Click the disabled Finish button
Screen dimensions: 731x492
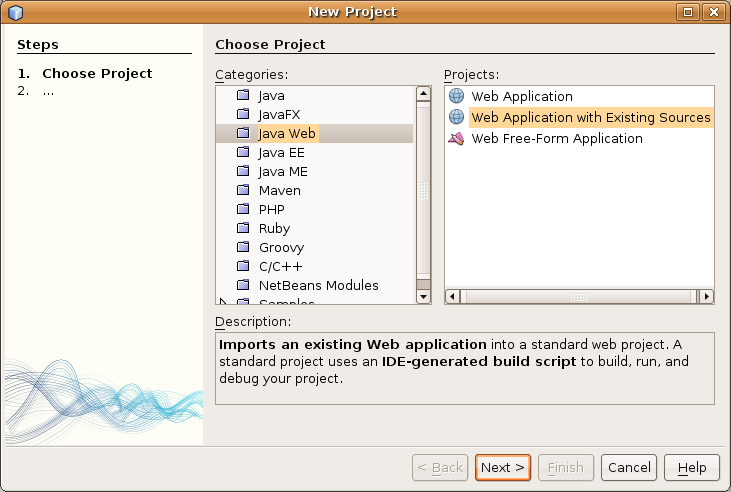pos(565,467)
